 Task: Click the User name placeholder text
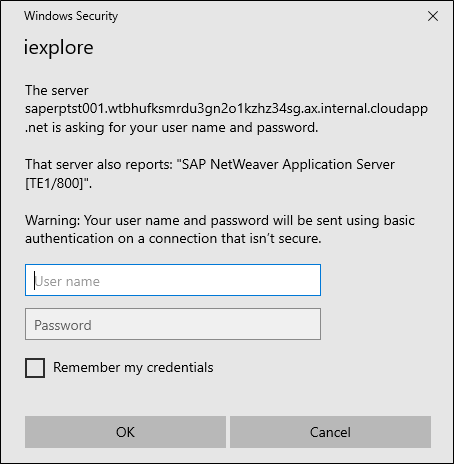pos(67,281)
